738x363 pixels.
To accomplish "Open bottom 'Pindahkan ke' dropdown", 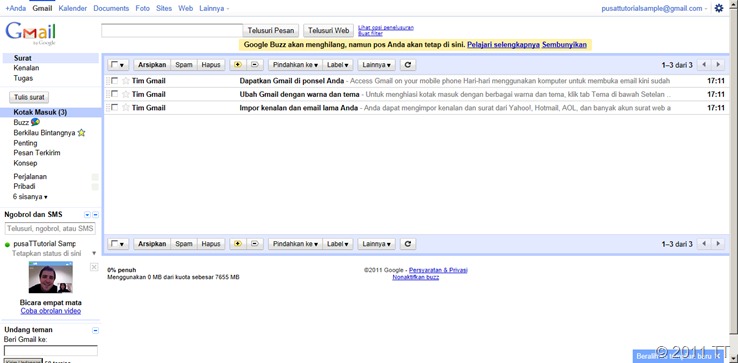I will point(296,243).
